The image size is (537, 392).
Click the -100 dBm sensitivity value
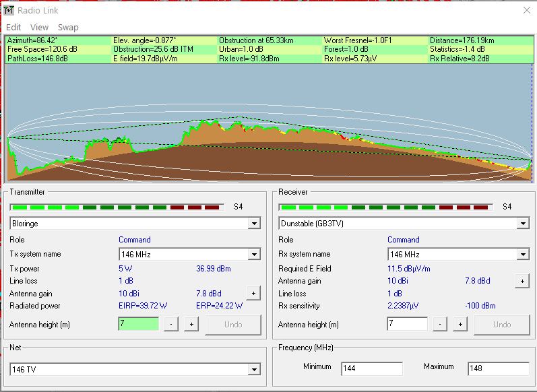[x=480, y=306]
